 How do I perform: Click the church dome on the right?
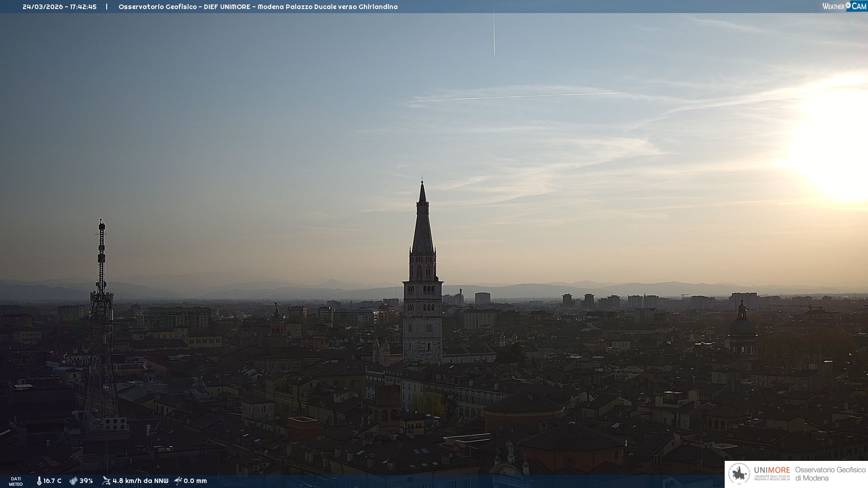coord(742,325)
